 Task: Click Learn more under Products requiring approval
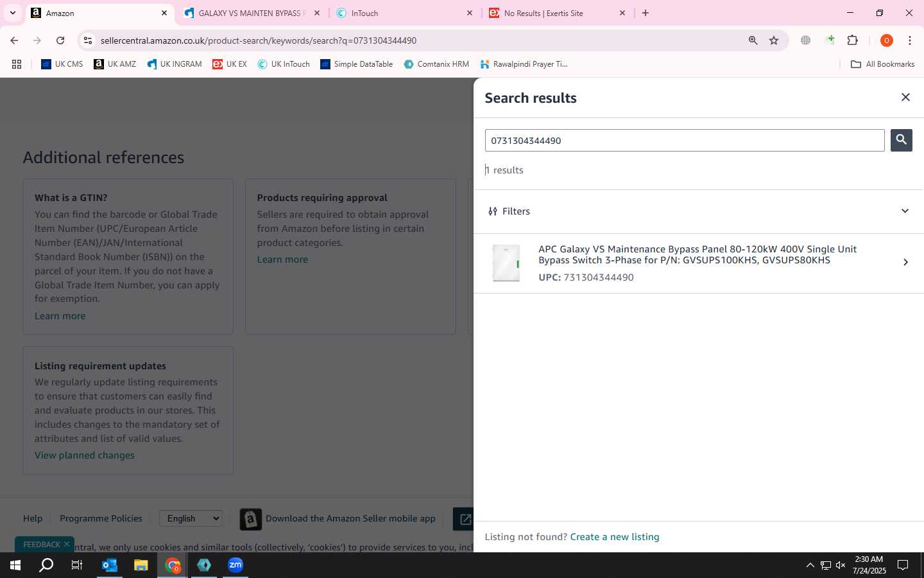pos(282,259)
